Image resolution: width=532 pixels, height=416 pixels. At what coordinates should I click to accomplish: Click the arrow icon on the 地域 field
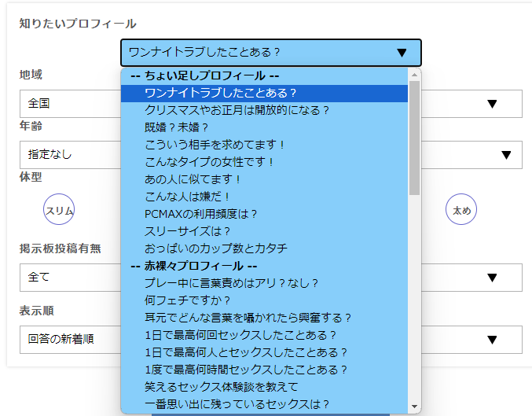493,104
